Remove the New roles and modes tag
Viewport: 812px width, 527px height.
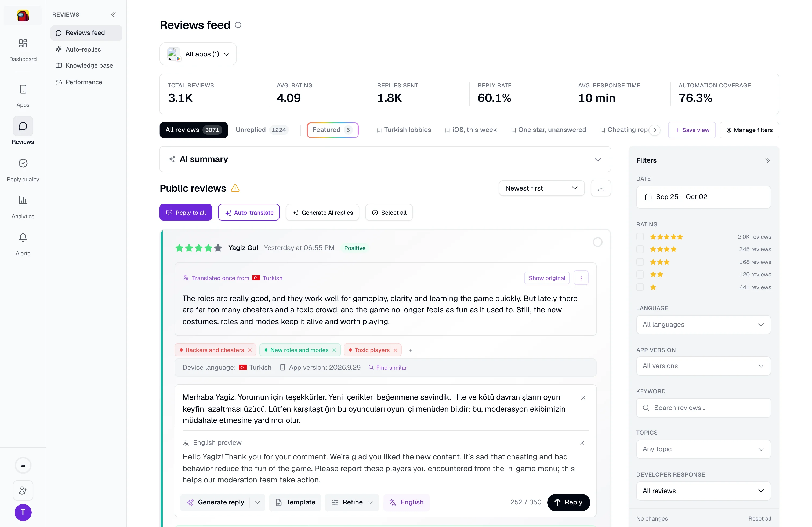[334, 350]
